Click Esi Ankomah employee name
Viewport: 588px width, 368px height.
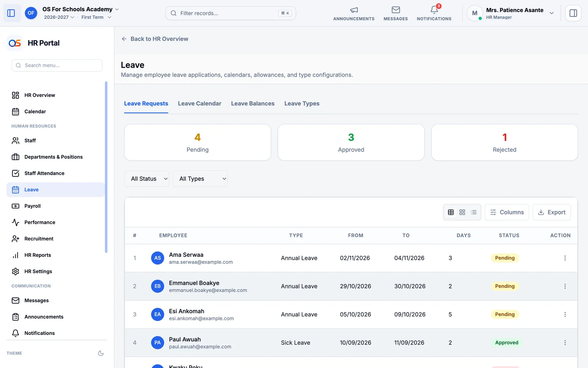pyautogui.click(x=187, y=311)
